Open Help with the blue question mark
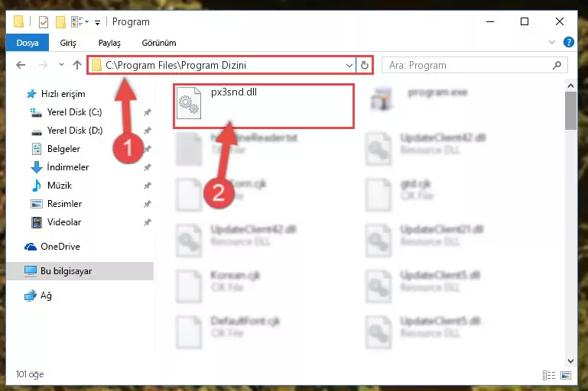 point(568,42)
